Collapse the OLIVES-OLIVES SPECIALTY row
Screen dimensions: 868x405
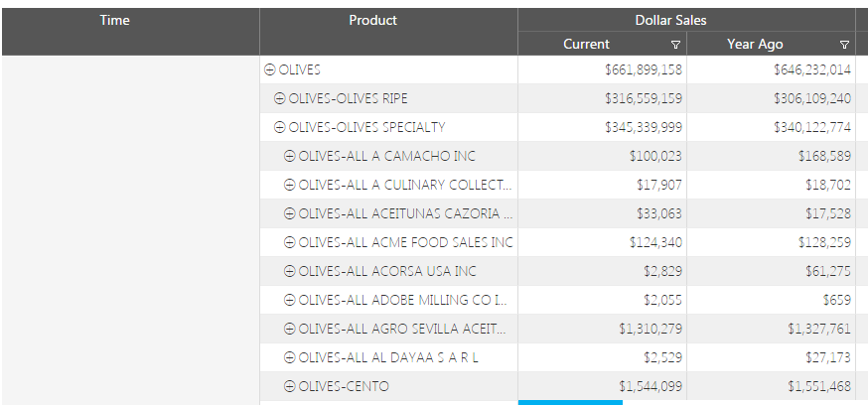(x=279, y=127)
